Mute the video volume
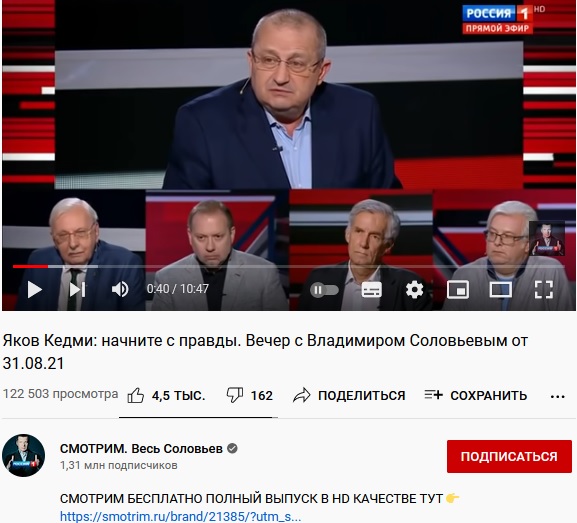The width and height of the screenshot is (577, 523). [x=120, y=290]
